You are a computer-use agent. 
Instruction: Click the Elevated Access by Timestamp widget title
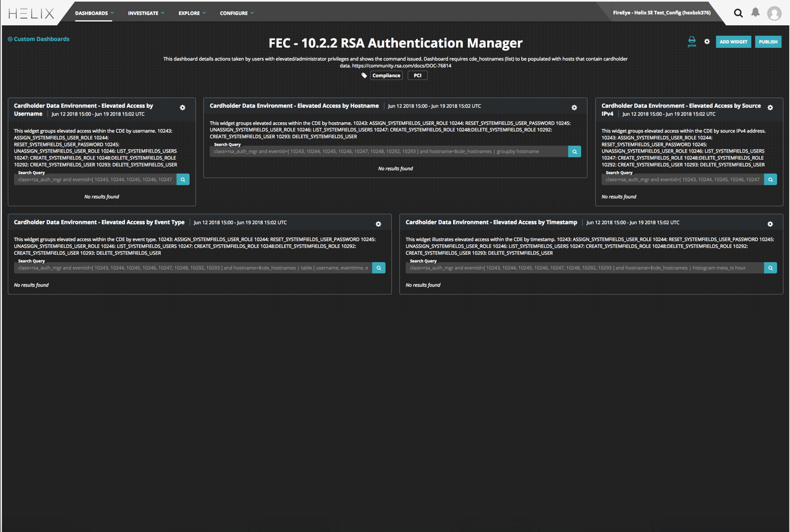click(491, 222)
